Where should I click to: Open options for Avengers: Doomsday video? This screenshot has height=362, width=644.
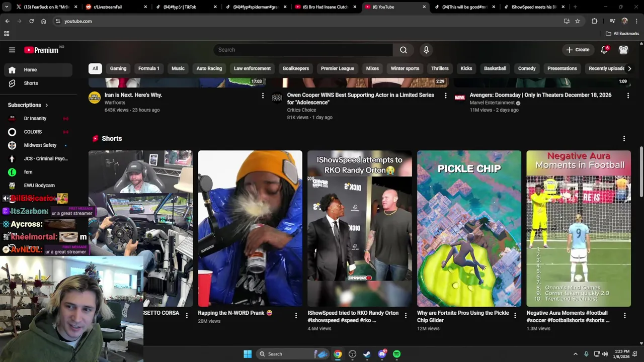628,96
